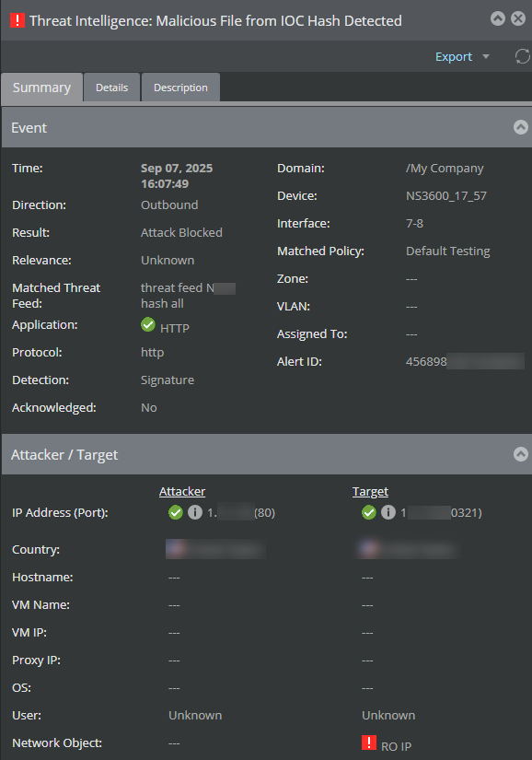The width and height of the screenshot is (532, 760).
Task: Select the alert title text
Action: click(x=215, y=21)
